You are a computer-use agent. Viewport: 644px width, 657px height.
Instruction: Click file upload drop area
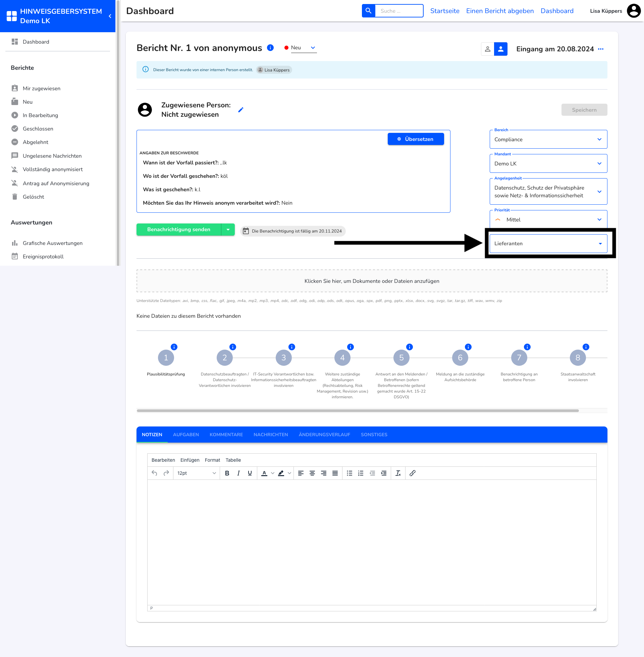tap(372, 281)
